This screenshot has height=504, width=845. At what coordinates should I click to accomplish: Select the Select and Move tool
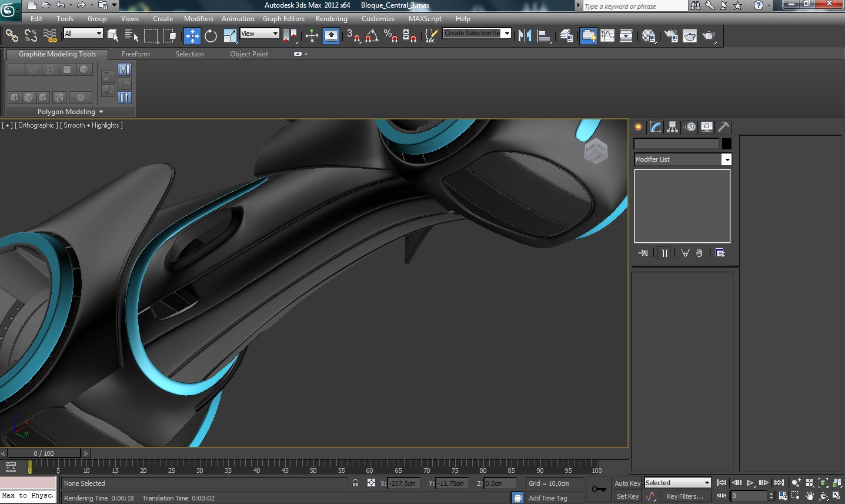click(x=192, y=36)
